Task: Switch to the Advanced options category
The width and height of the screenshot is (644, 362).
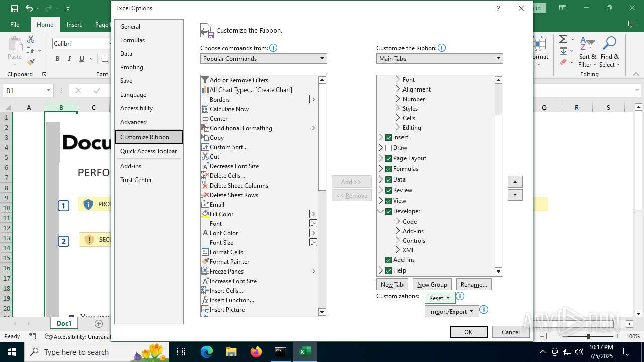Action: click(x=149, y=122)
